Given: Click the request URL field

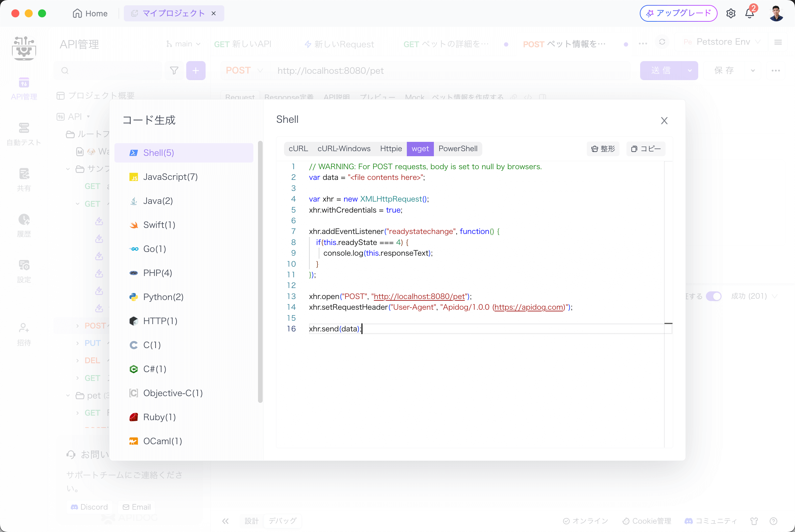Looking at the screenshot, I should click(x=450, y=70).
